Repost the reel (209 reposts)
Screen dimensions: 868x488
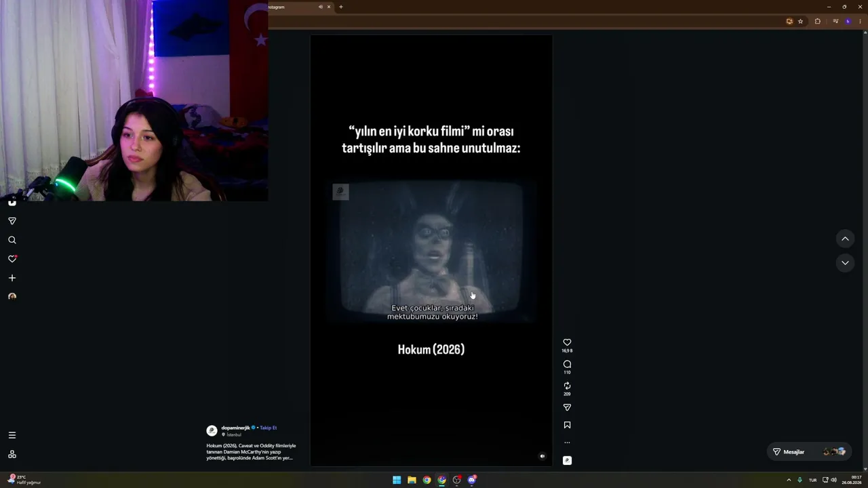567,386
